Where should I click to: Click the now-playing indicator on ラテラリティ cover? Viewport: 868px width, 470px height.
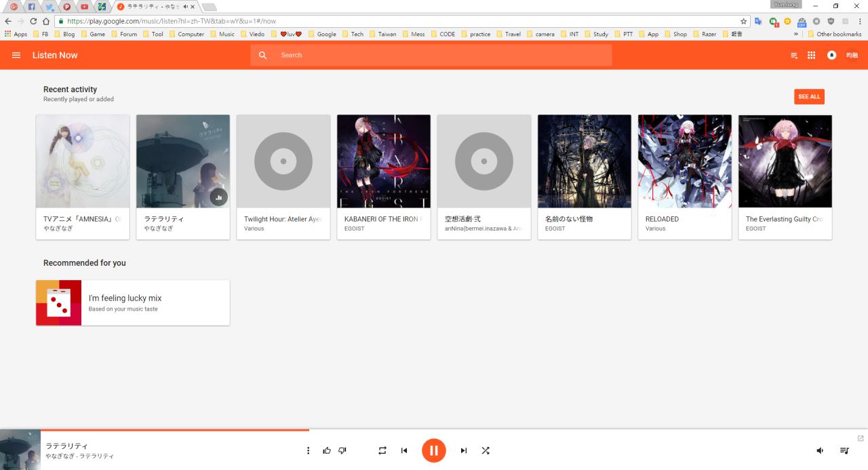point(218,197)
